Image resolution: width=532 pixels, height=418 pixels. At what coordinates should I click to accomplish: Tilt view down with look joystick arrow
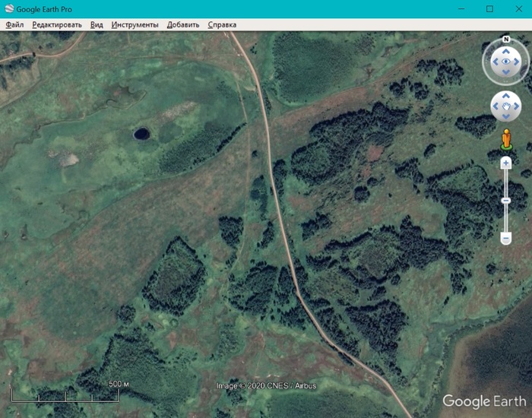(x=506, y=72)
